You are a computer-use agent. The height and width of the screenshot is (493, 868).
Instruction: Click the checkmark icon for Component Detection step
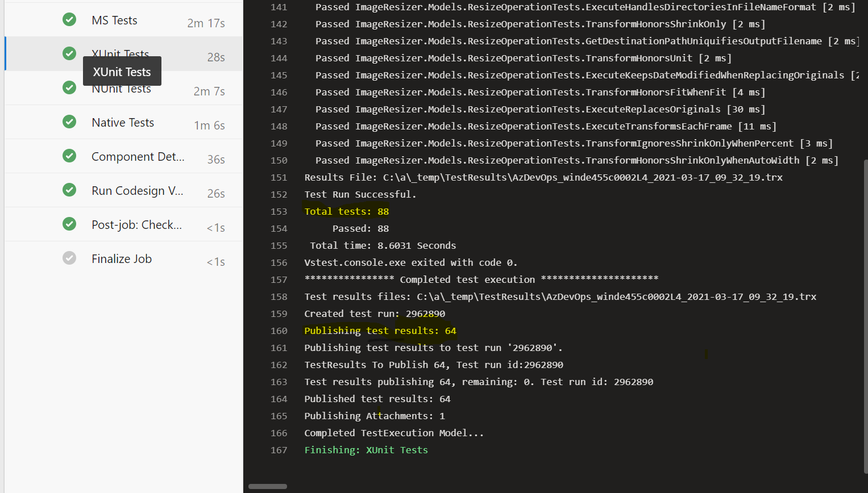point(69,156)
